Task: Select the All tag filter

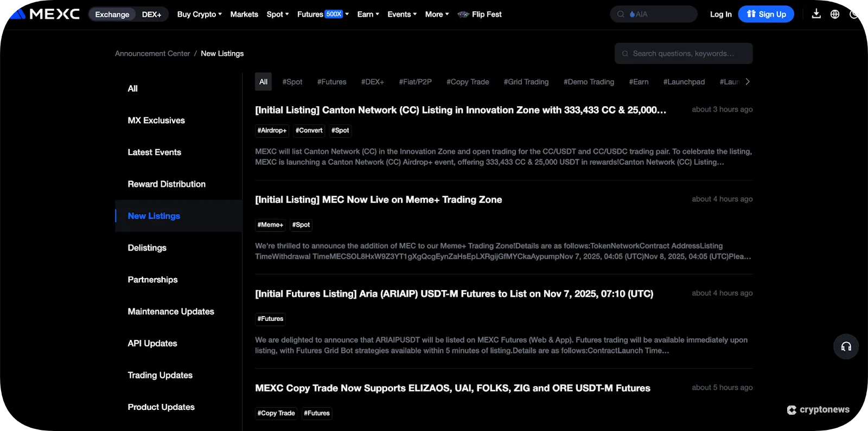Action: 264,82
